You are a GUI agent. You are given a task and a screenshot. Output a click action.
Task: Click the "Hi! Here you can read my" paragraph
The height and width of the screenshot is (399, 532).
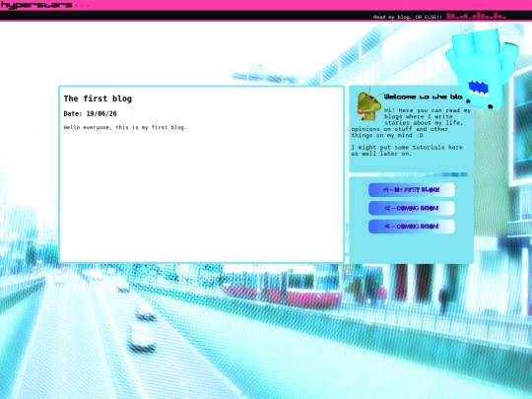[411, 122]
